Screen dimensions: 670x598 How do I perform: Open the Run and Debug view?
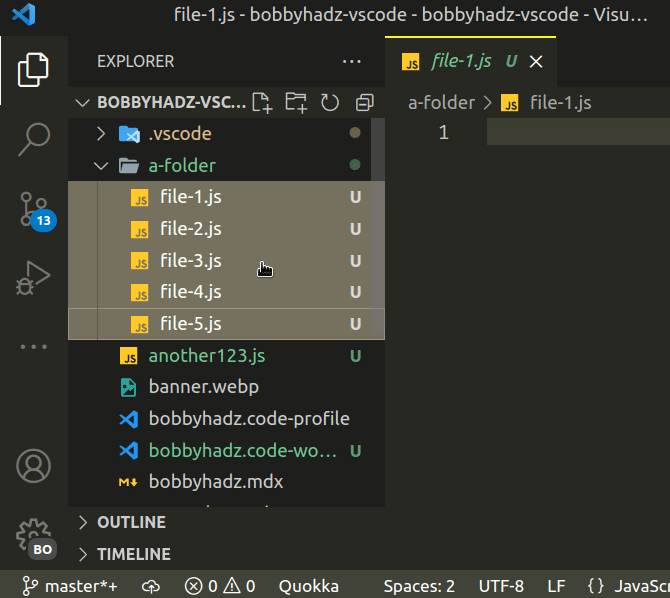33,278
